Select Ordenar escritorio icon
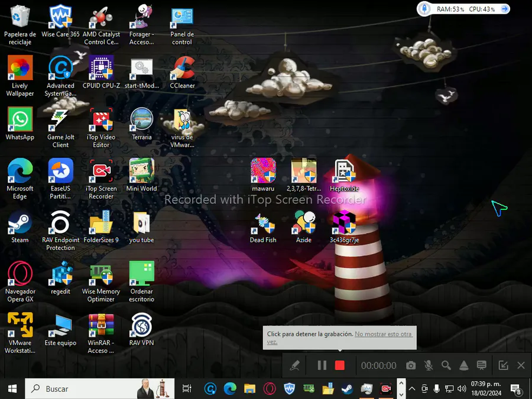 tap(141, 282)
